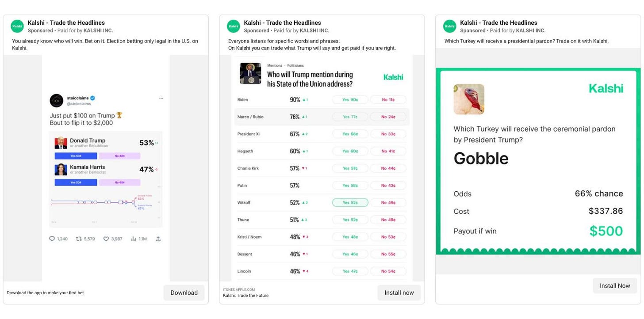The image size is (644, 319).
Task: Click the reply comment icon on the tweet
Action: tap(52, 239)
